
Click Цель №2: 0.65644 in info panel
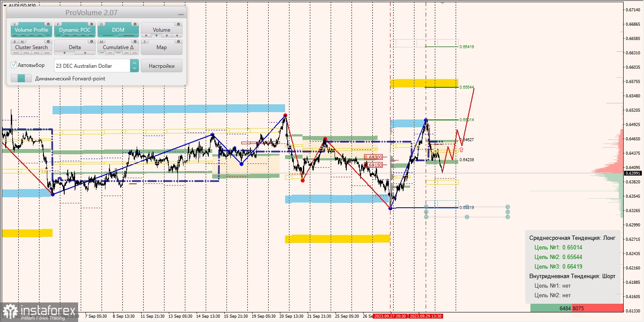tap(558, 257)
